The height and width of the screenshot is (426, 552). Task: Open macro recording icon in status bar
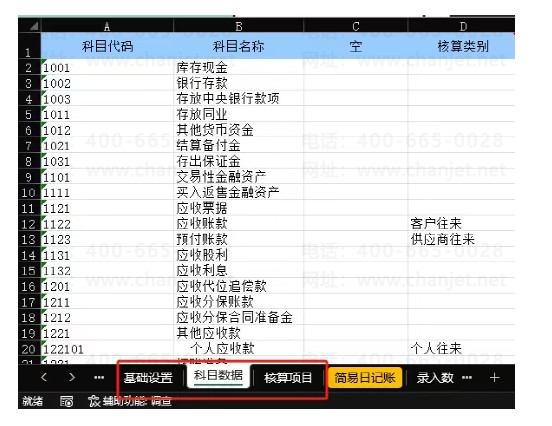coord(66,401)
